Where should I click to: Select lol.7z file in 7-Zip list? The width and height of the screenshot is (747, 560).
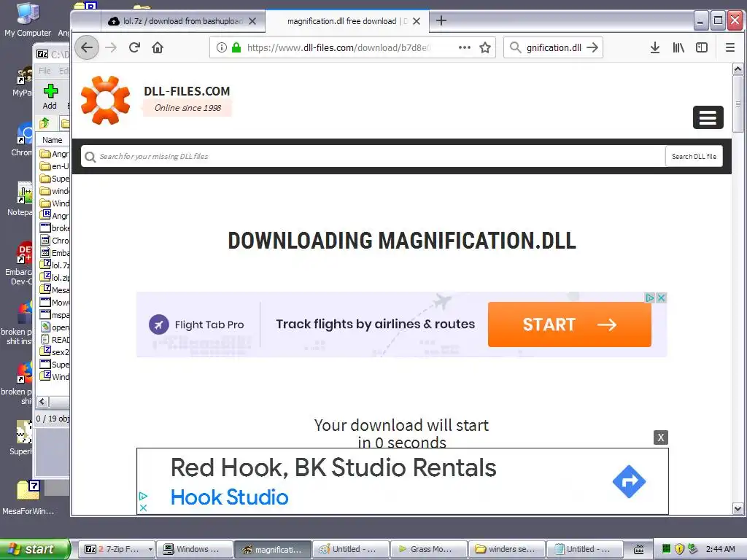point(54,265)
